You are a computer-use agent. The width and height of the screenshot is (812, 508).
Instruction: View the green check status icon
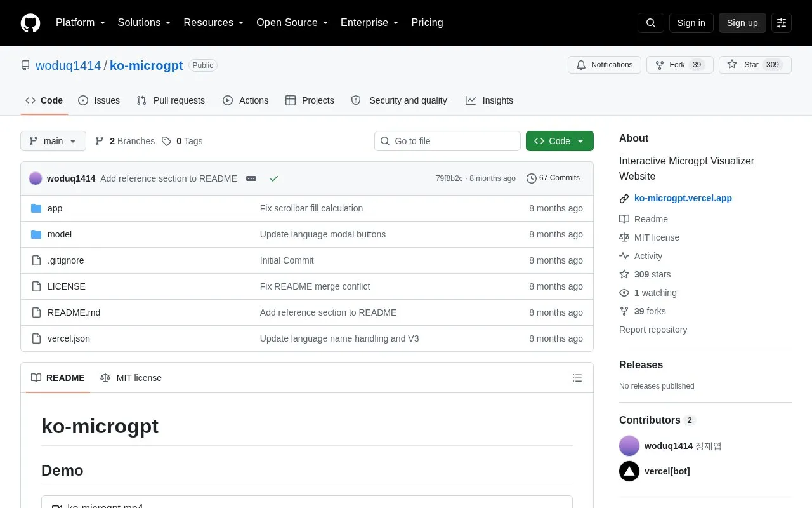274,178
